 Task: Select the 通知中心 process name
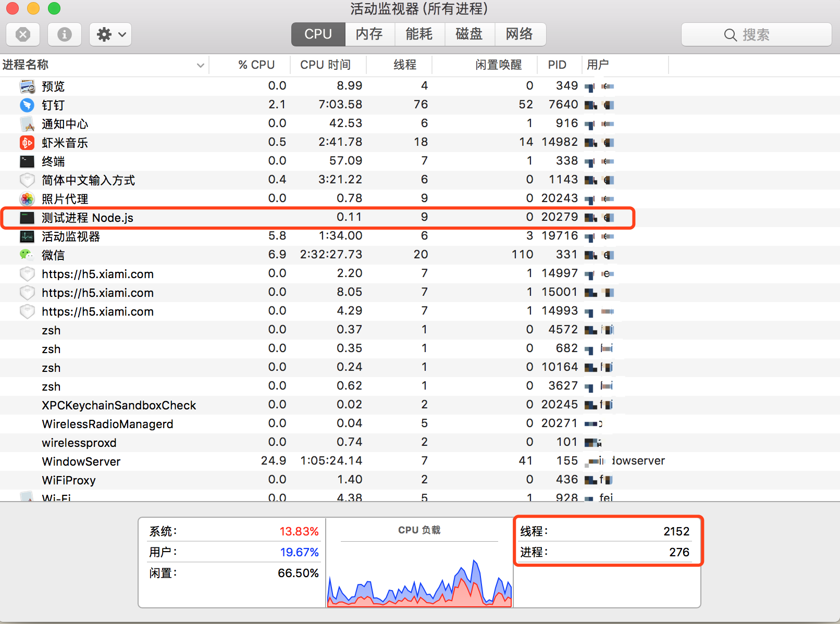(x=65, y=124)
